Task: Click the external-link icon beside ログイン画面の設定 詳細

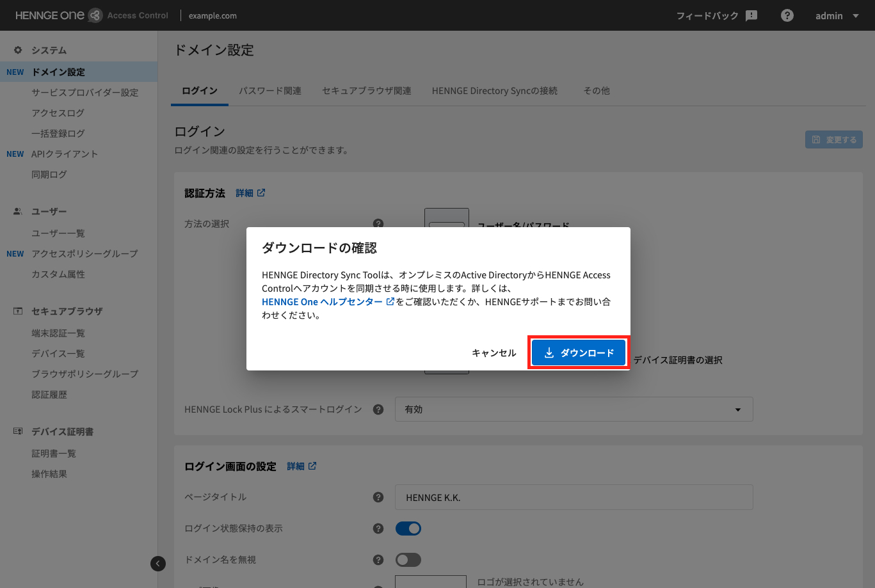Action: click(312, 466)
